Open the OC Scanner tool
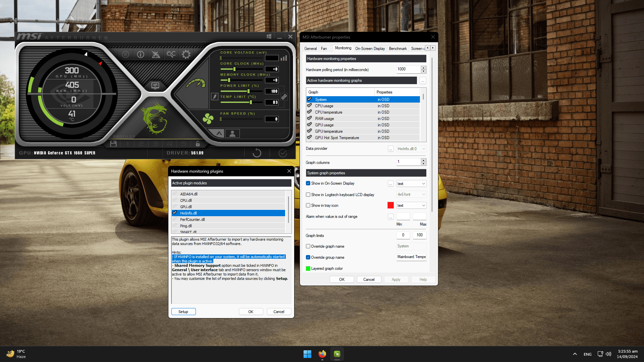Image resolution: width=644 pixels, height=362 pixels. [x=171, y=54]
